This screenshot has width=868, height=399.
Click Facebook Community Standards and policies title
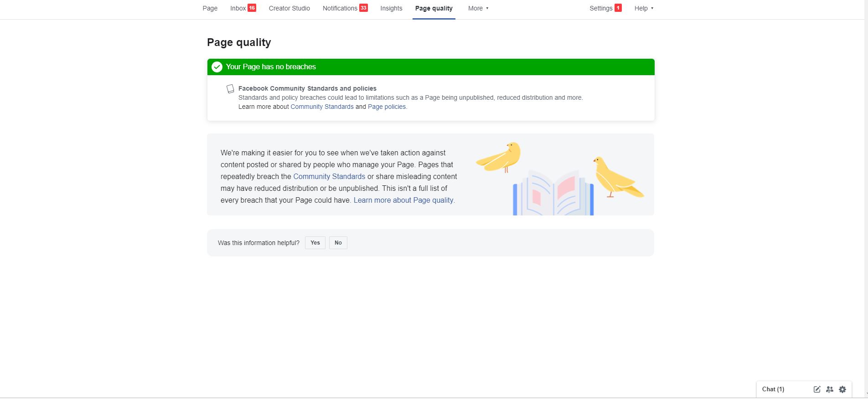pyautogui.click(x=307, y=88)
